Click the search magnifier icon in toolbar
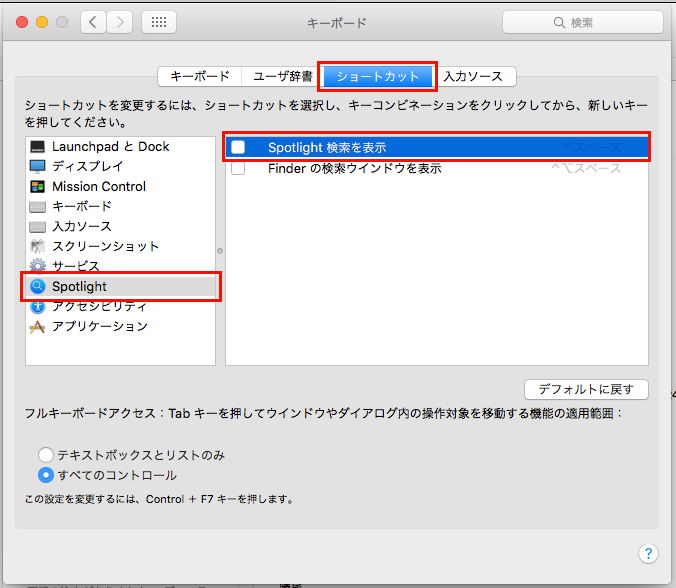This screenshot has width=676, height=588. pos(559,22)
